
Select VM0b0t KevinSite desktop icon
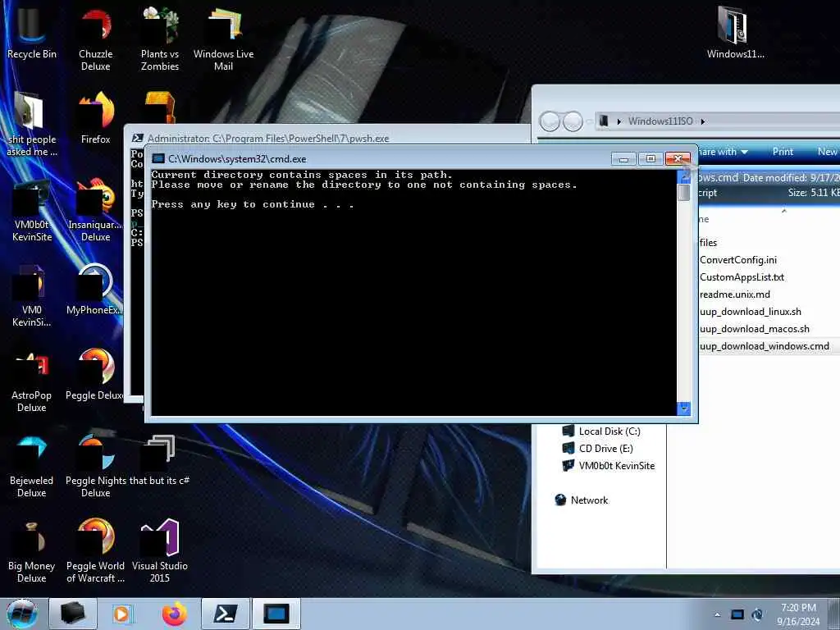[x=32, y=210]
